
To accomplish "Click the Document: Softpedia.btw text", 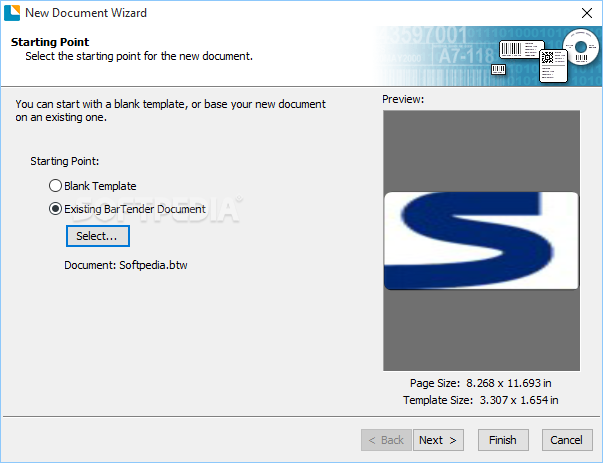I will pyautogui.click(x=126, y=265).
